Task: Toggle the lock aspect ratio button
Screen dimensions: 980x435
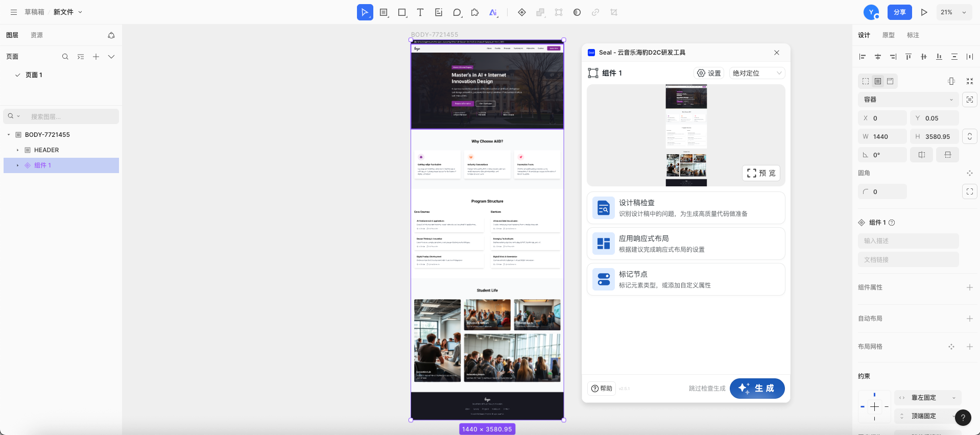Action: [x=969, y=136]
